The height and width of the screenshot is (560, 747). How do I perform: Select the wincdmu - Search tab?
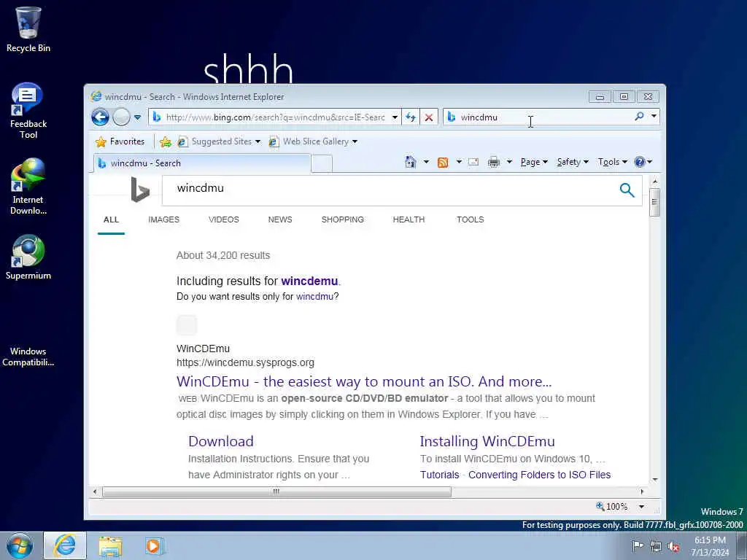(203, 163)
